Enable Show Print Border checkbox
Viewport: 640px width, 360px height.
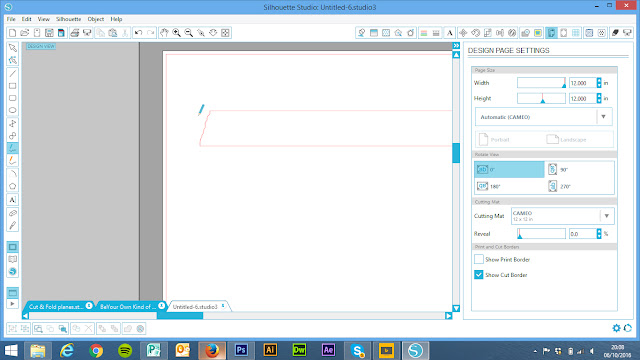click(x=479, y=259)
